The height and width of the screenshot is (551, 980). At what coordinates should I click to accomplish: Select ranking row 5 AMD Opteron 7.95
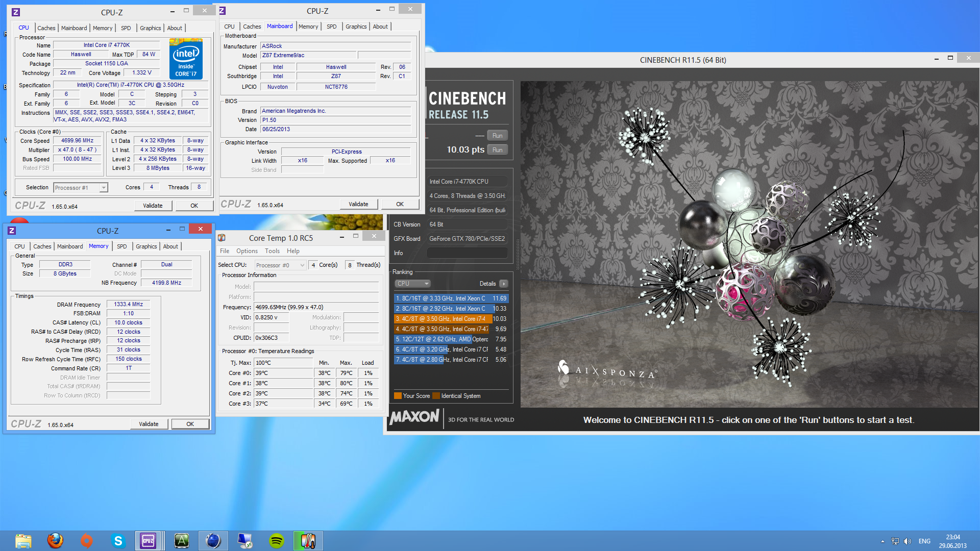point(451,339)
